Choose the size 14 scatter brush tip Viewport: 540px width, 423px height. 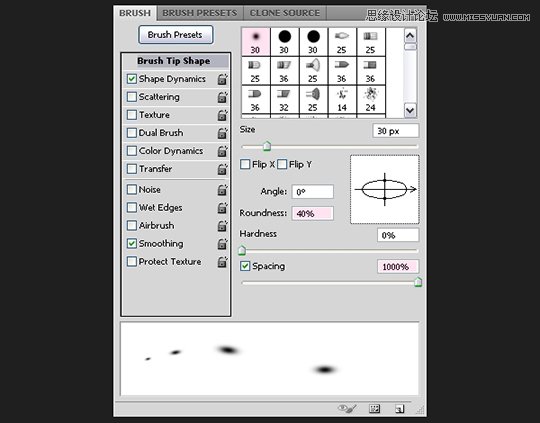pos(342,100)
